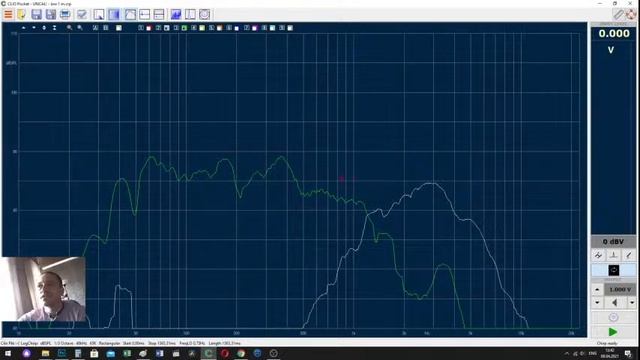The image size is (640, 360).
Task: Toggle overlay 2 checkbox
Action: (x=158, y=28)
